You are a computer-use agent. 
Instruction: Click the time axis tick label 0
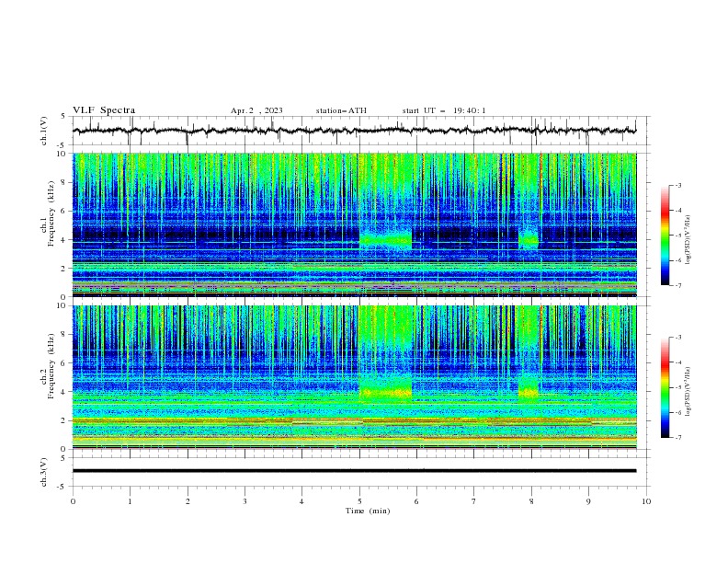tap(73, 501)
